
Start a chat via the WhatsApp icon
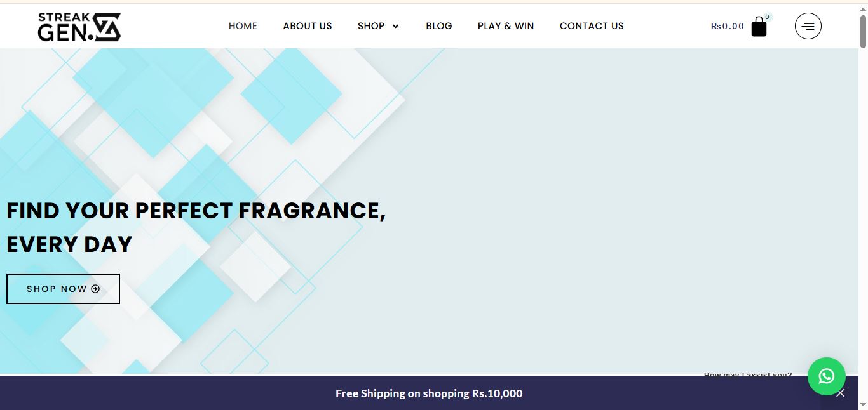coord(826,376)
